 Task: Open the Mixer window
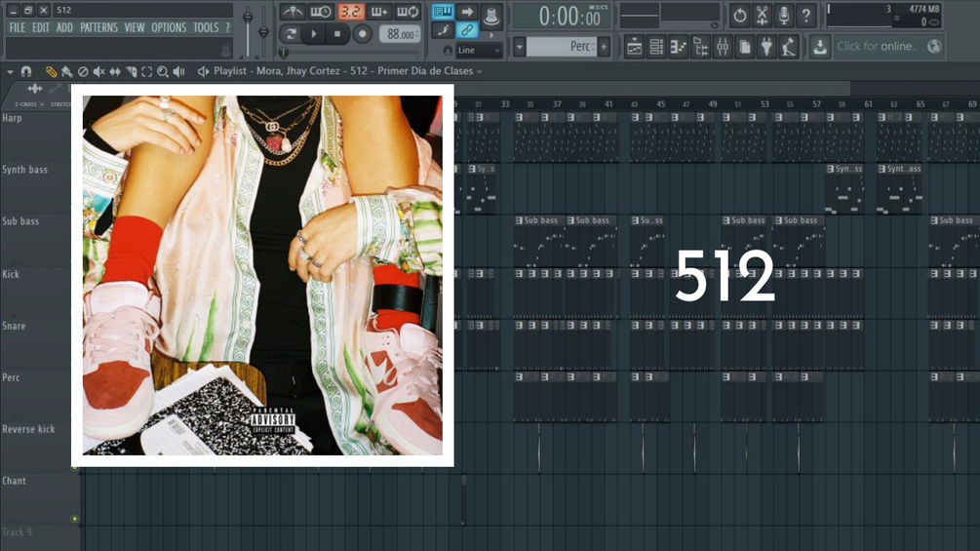(x=723, y=47)
